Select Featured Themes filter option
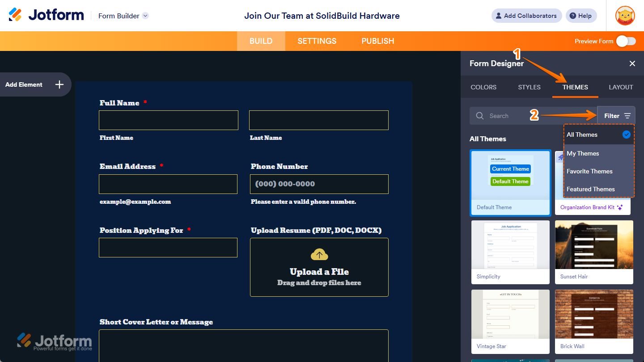Viewport: 644px width, 362px height. [599, 189]
